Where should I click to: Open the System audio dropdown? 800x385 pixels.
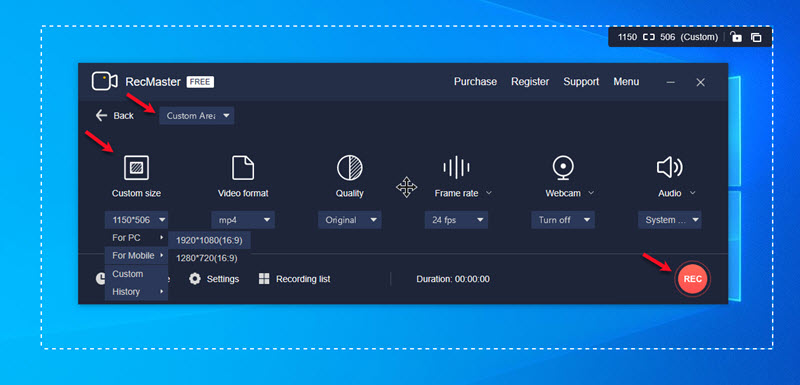coord(669,220)
